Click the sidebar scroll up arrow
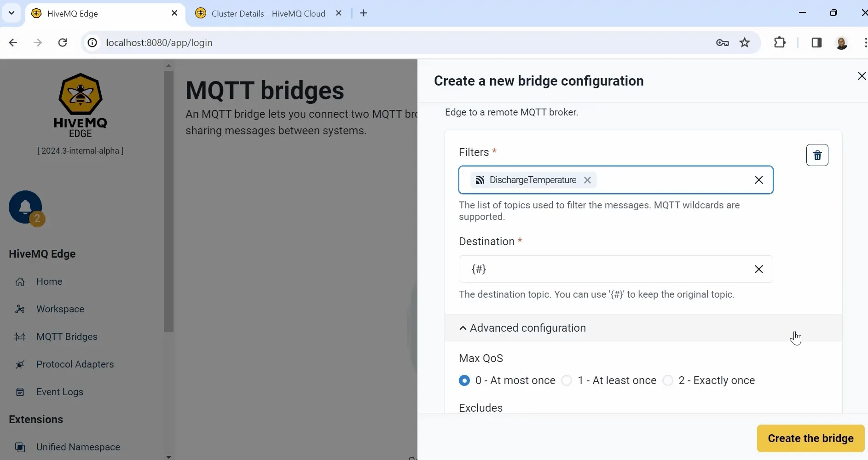 [x=168, y=65]
